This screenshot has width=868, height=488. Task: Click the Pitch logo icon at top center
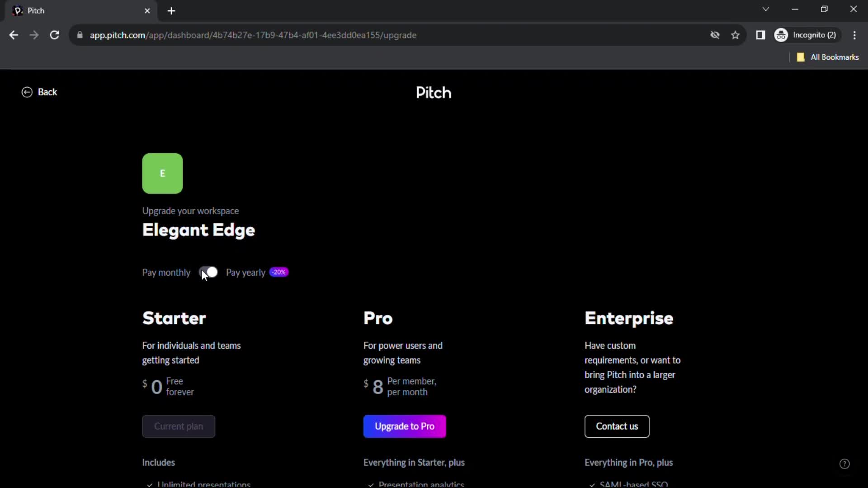(434, 92)
